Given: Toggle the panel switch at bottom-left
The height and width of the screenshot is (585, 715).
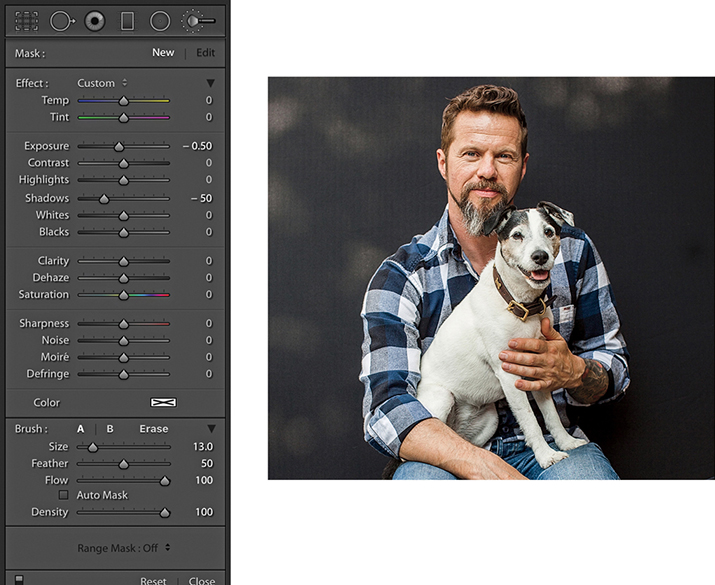Looking at the screenshot, I should 18,578.
